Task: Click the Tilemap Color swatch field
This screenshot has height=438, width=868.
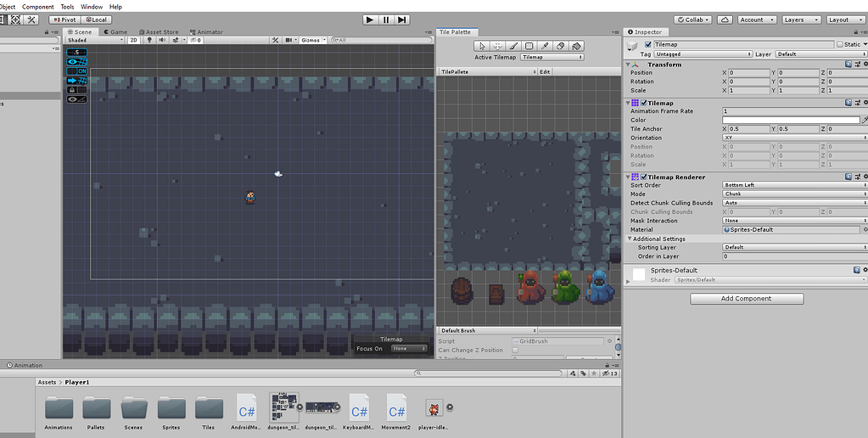Action: pyautogui.click(x=790, y=120)
